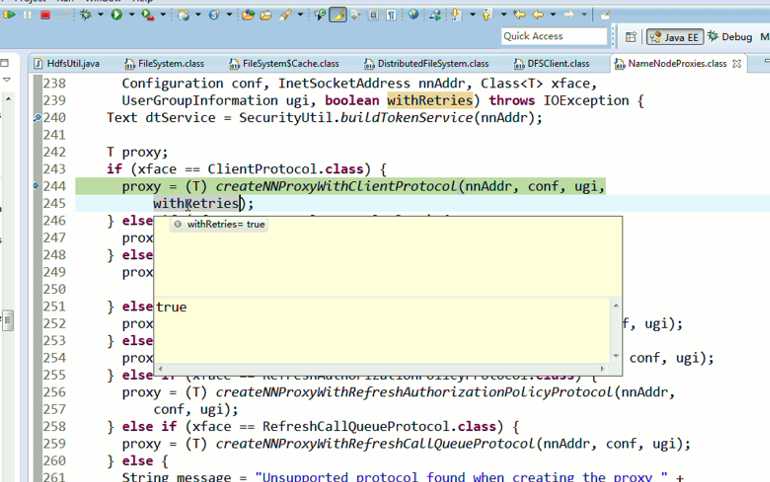Open the FileSystem.class editor tab
770x482 pixels.
coord(165,63)
